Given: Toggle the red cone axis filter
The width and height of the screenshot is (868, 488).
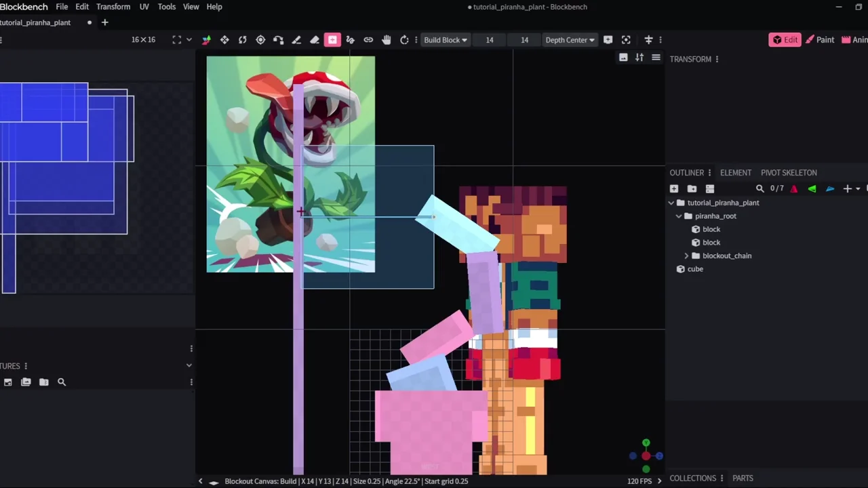Looking at the screenshot, I should (x=794, y=189).
